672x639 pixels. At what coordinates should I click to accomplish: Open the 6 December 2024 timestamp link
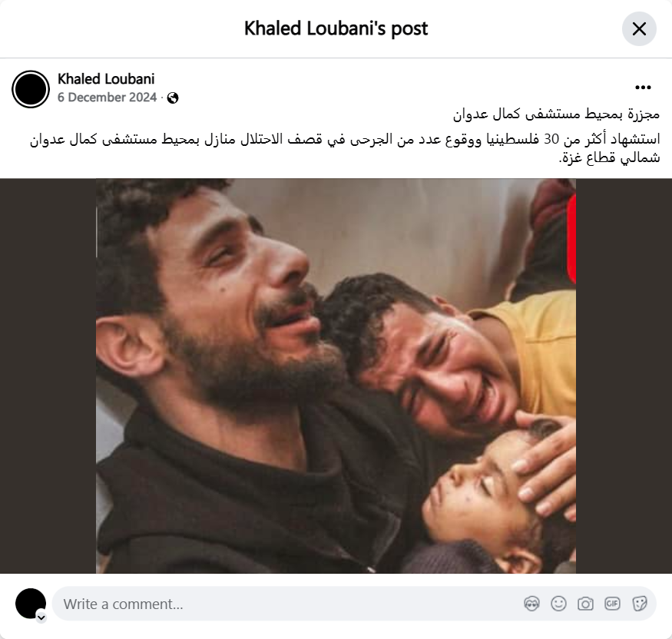coord(108,98)
